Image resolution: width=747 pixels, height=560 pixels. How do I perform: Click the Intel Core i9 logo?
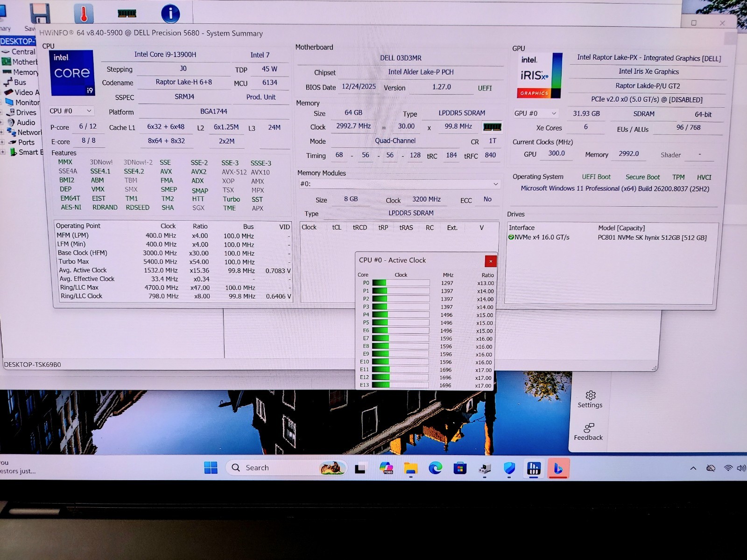click(72, 73)
